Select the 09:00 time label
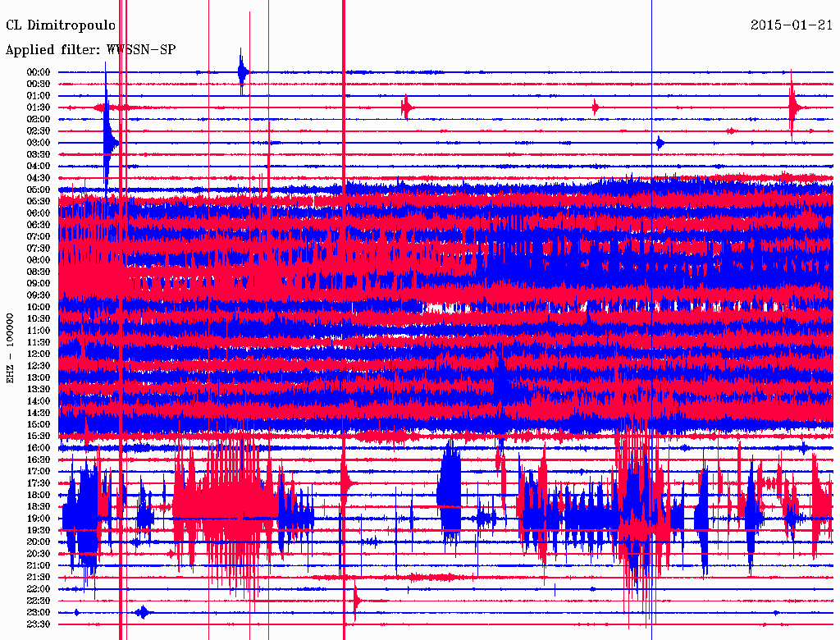The image size is (840, 640). pyautogui.click(x=39, y=283)
